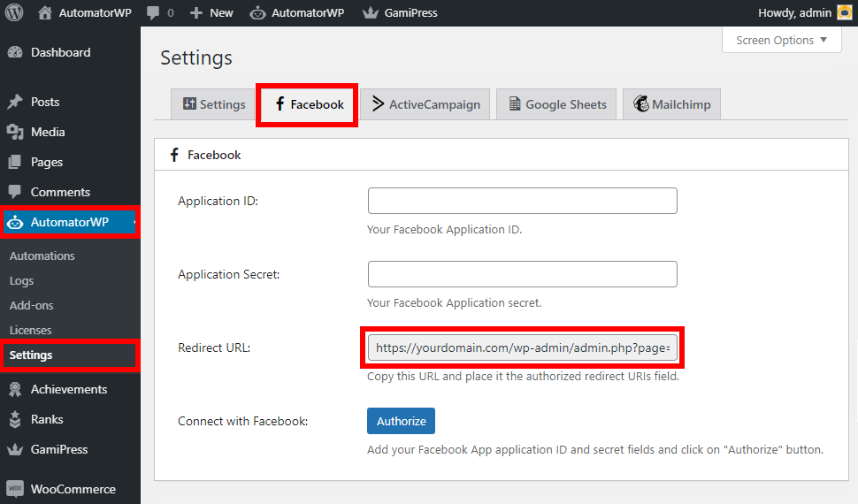Click into the Application Secret field
Screen dimensions: 858x504
click(522, 274)
